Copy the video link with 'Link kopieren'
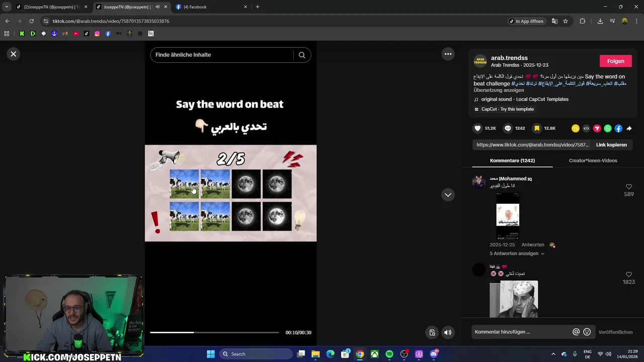 [x=611, y=145]
